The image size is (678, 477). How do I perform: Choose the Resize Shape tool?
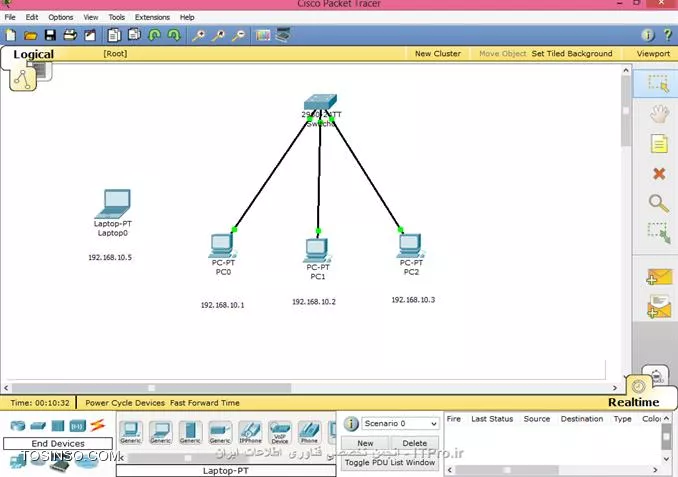(659, 233)
